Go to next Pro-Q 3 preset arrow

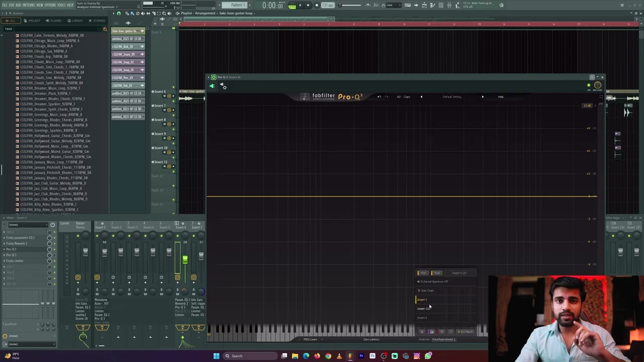click(x=482, y=97)
